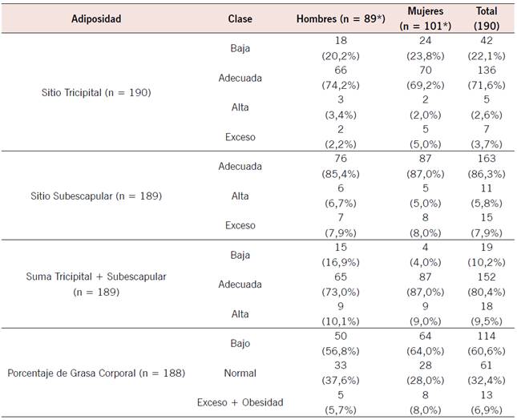The image size is (517, 420).
Task: Click the total cell showing 163 (86,3%)
Action: [486, 167]
